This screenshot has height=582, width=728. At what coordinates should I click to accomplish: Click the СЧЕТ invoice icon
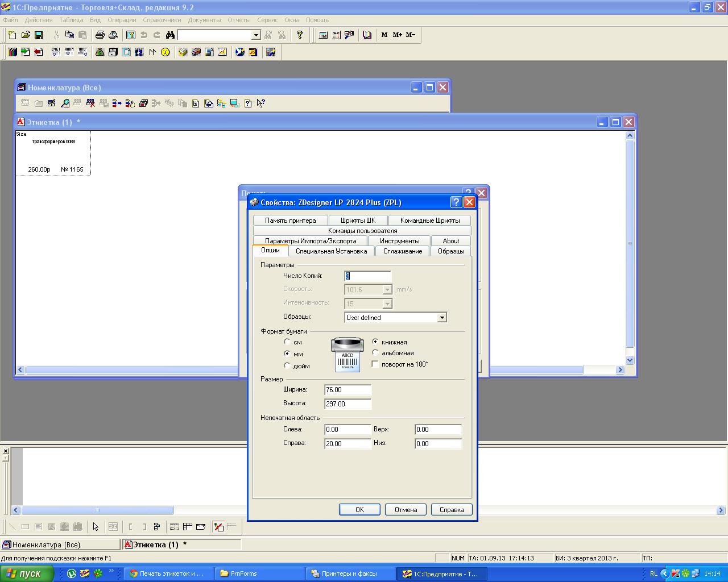[56, 52]
